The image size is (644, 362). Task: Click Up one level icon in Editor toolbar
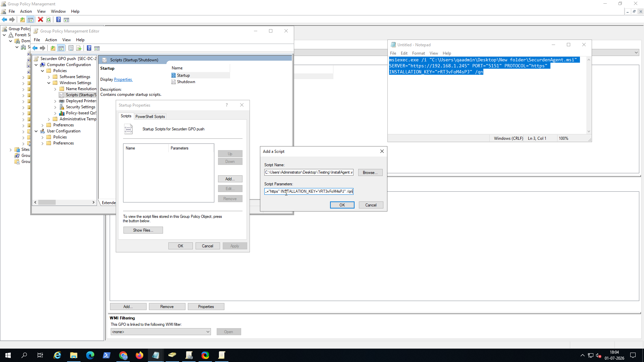(x=53, y=48)
